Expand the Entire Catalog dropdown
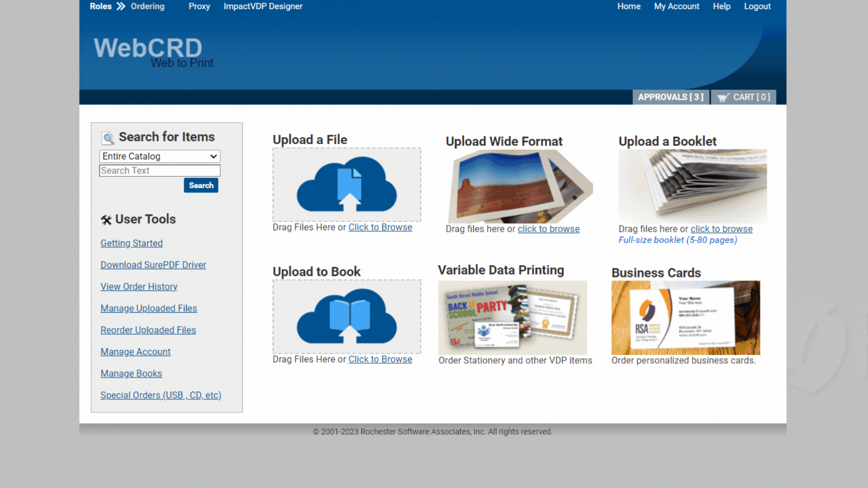Screen dimensions: 868x488 [160, 156]
